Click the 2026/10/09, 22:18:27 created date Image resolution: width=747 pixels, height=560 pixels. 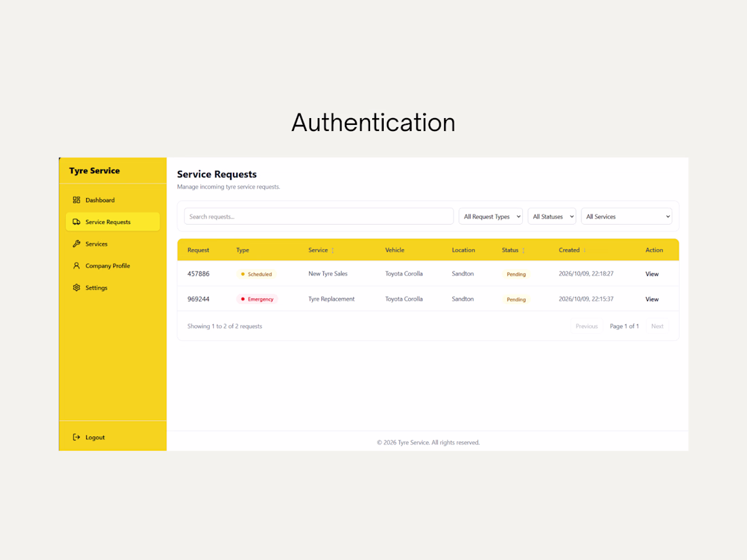[x=586, y=274]
